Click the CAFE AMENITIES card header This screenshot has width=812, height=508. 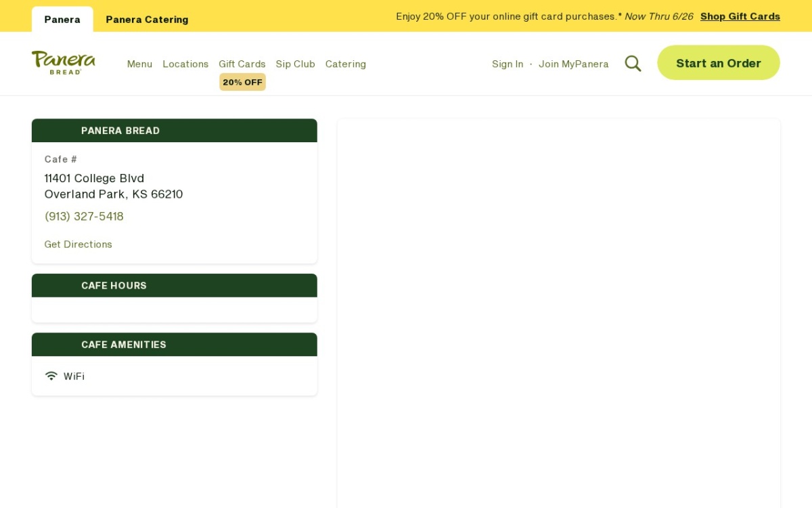(175, 345)
